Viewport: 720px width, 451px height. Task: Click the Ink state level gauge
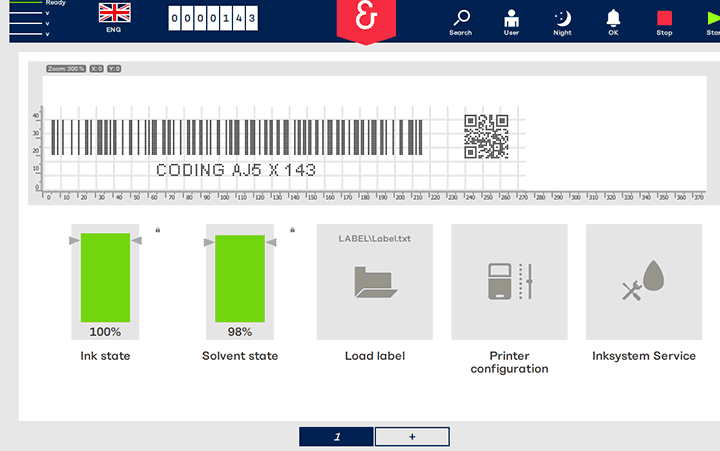pyautogui.click(x=105, y=277)
